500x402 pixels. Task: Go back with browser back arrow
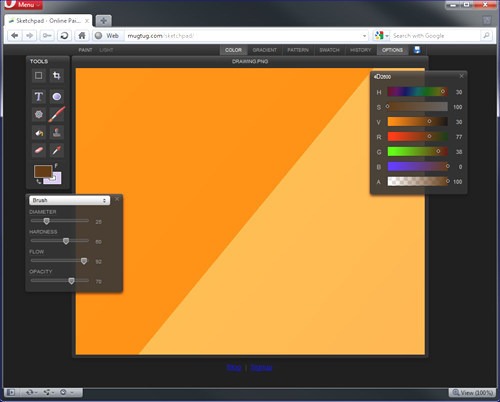14,36
